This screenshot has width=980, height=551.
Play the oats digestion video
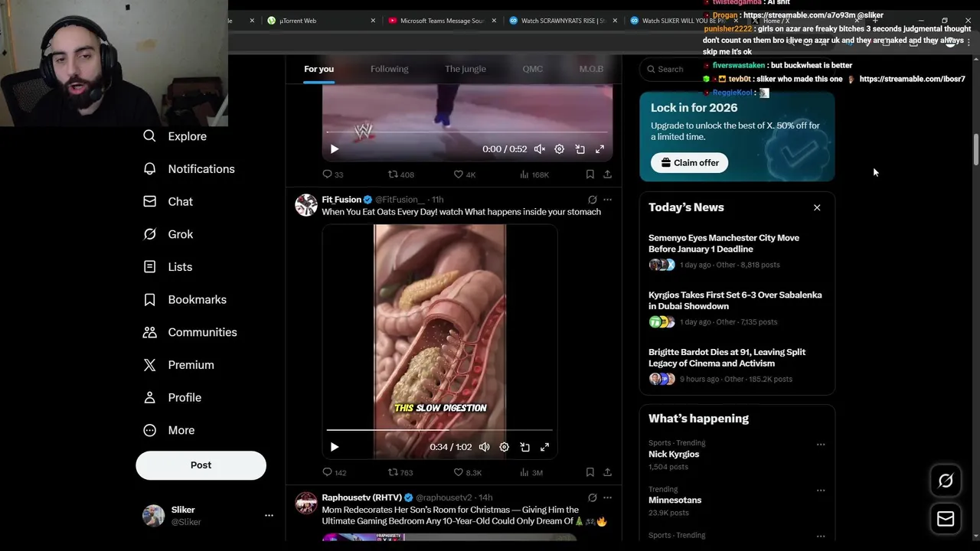(x=335, y=447)
